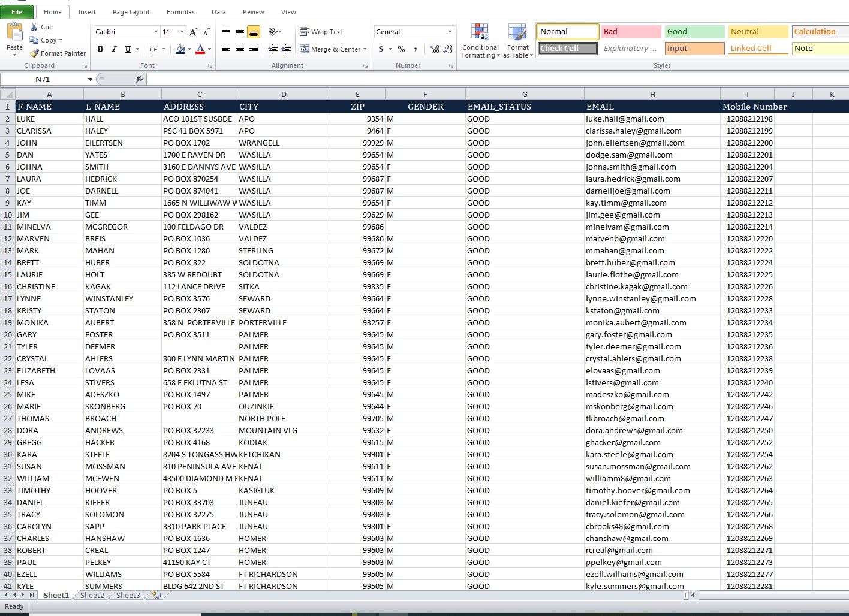Screen dimensions: 849x616
Task: Apply comma style number format
Action: (415, 49)
